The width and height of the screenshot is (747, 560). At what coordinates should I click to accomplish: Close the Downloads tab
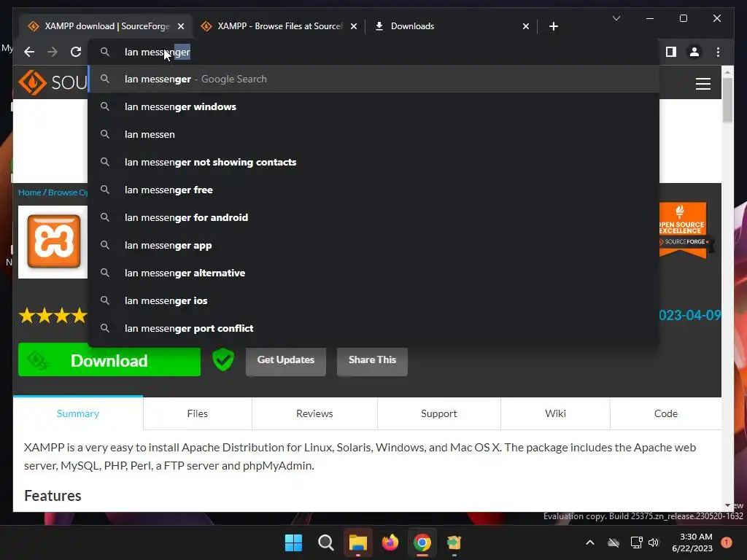(x=525, y=26)
